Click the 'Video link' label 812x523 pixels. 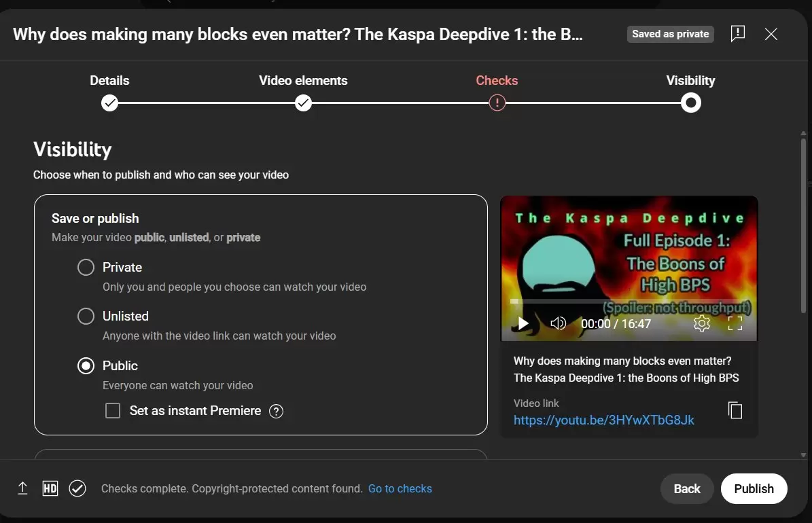(536, 403)
